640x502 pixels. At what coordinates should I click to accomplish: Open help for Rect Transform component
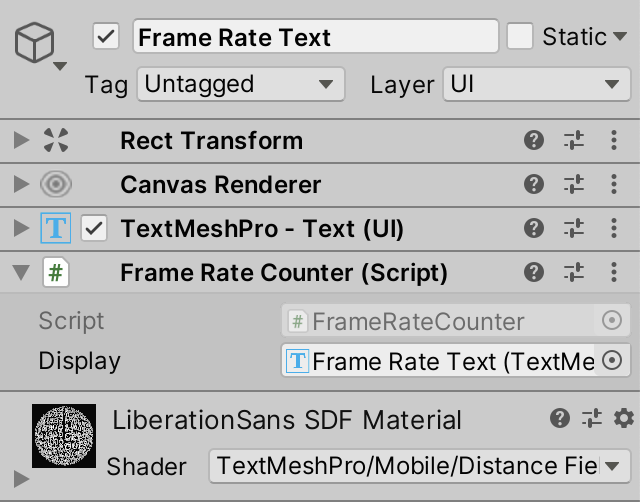534,141
